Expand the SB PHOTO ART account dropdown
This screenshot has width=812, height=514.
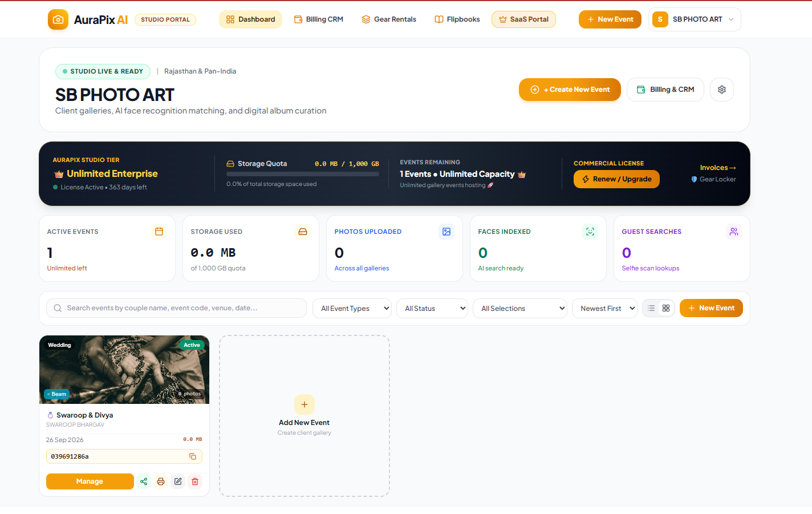pos(695,19)
